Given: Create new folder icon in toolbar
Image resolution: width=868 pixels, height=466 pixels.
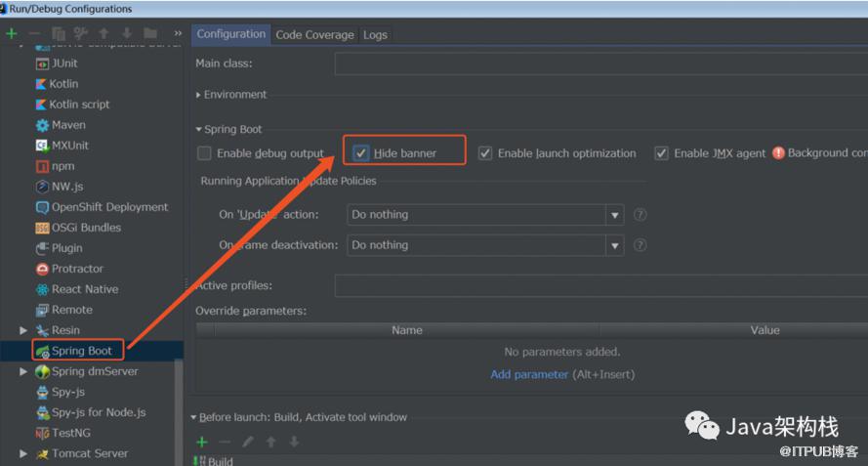Looking at the screenshot, I should click(150, 33).
